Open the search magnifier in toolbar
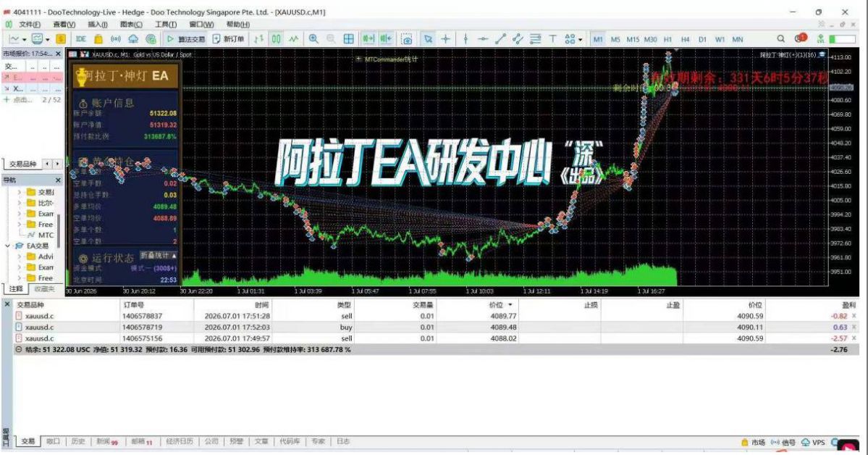The width and height of the screenshot is (868, 455). [780, 39]
